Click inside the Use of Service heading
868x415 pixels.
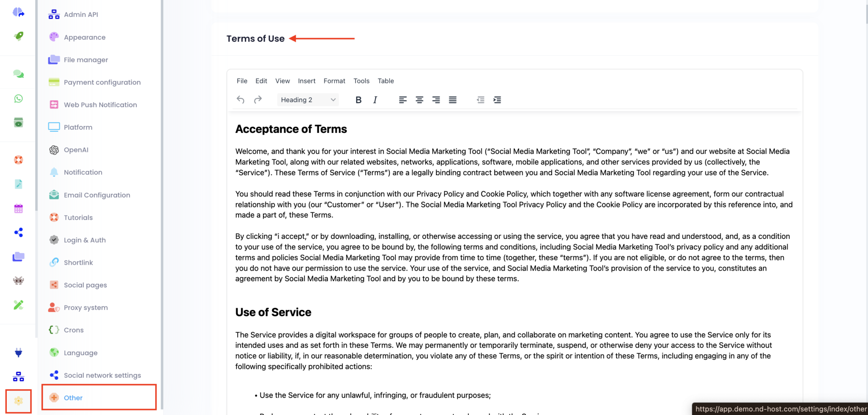[x=273, y=313]
